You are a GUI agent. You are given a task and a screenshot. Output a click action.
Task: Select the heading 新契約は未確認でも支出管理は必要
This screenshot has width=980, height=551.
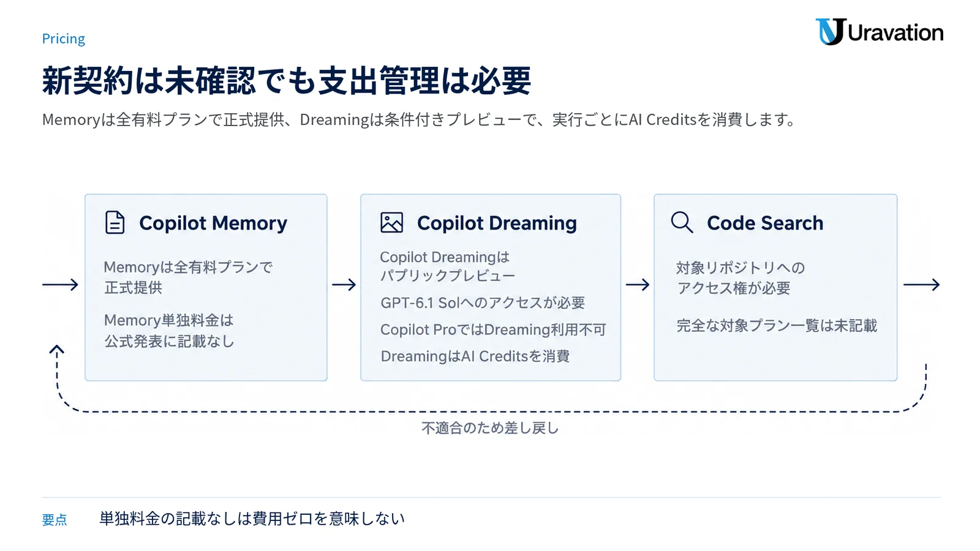287,81
